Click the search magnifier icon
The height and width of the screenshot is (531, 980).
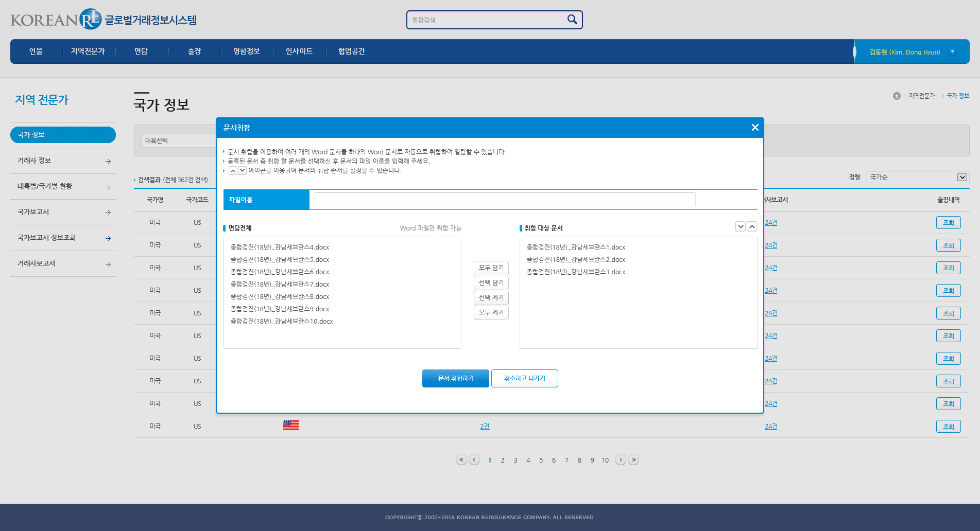(572, 20)
